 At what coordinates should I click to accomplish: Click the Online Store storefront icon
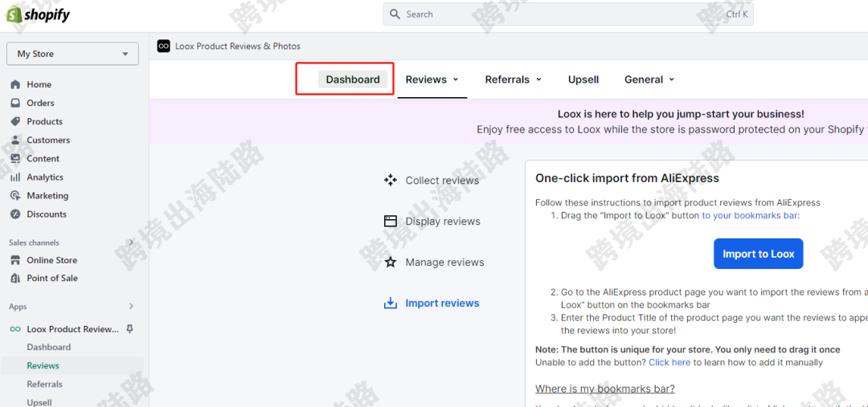[15, 260]
